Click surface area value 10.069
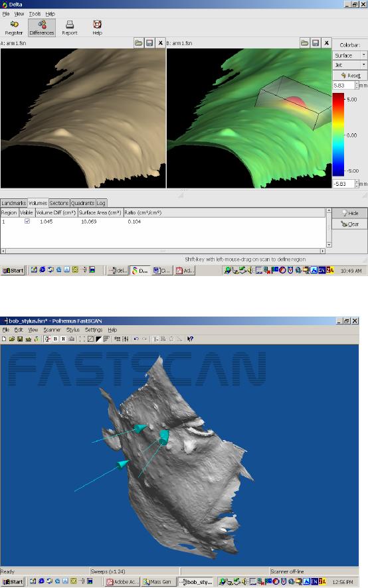368x588 pixels. [89, 222]
